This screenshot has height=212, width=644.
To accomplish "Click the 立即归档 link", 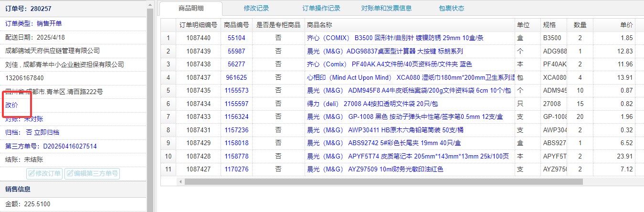I will (47, 132).
